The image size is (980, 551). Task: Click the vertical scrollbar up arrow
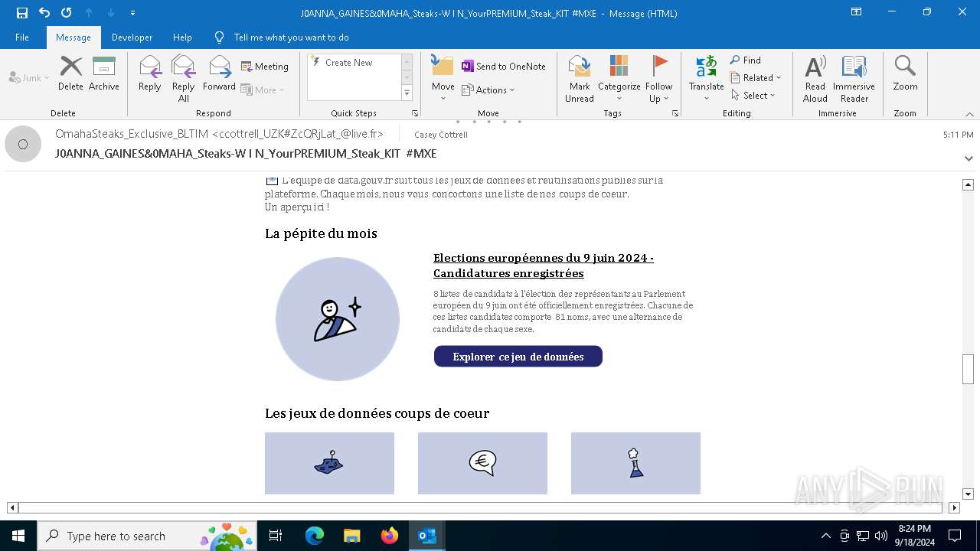coord(968,184)
